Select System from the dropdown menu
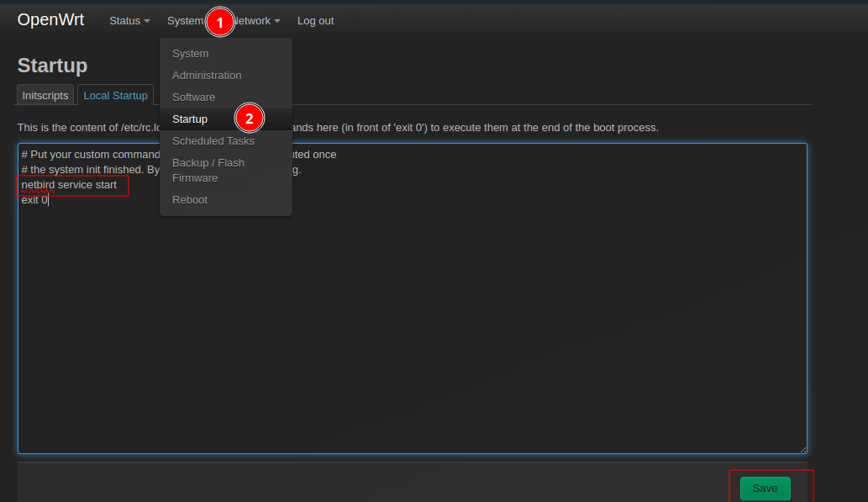 [190, 53]
